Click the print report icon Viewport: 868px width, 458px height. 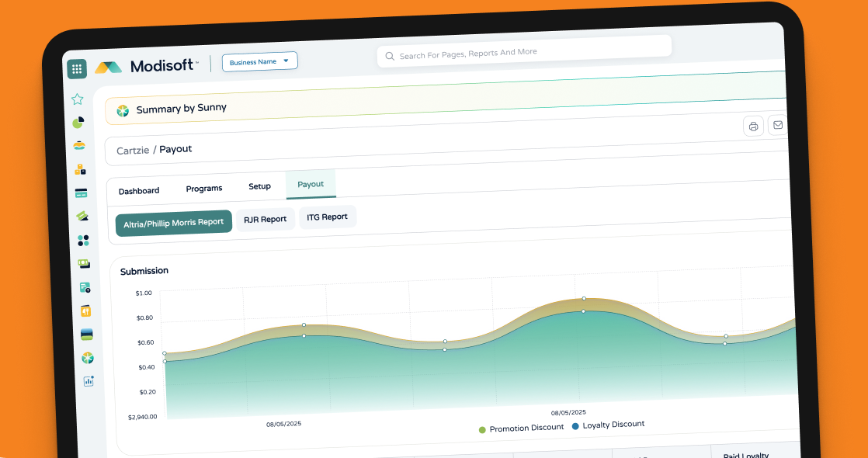pyautogui.click(x=753, y=127)
